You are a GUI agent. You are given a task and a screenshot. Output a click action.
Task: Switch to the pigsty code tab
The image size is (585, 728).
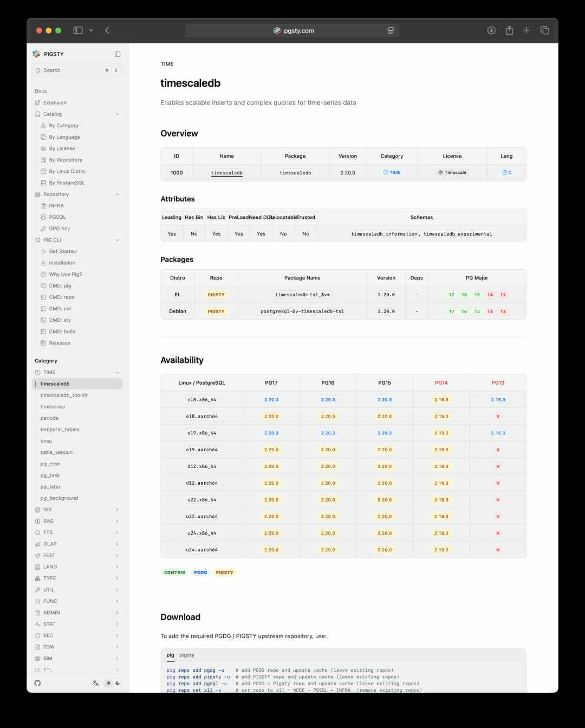pyautogui.click(x=187, y=655)
